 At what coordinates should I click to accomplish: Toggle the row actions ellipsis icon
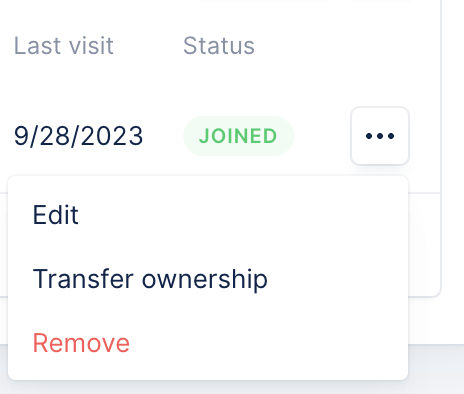(380, 136)
